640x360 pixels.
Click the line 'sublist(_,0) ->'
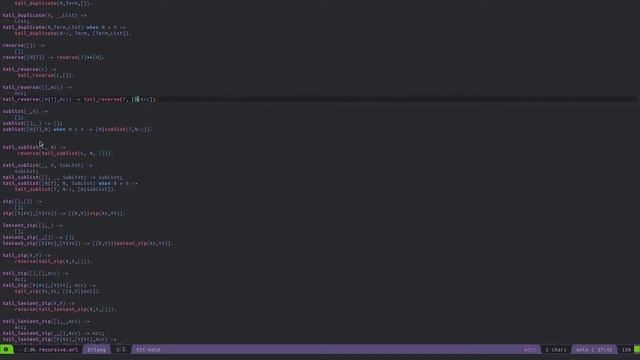point(25,111)
